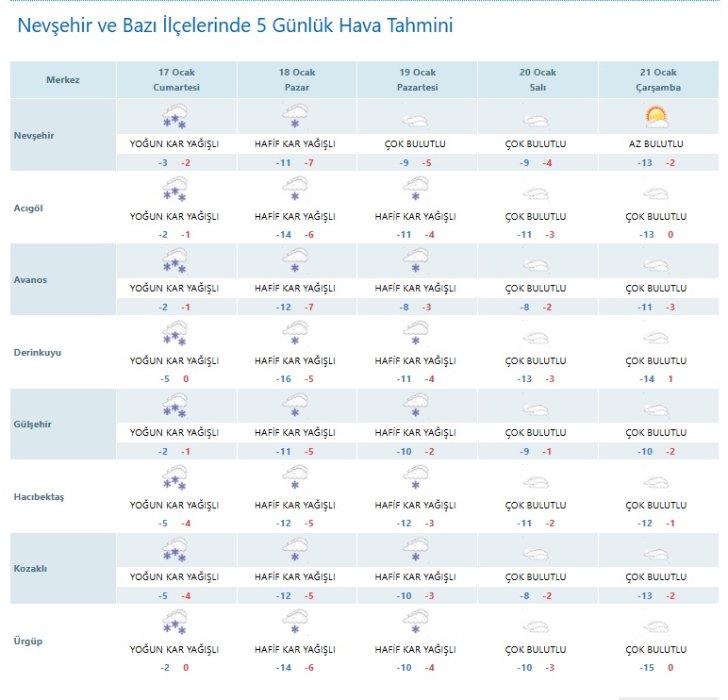Click the 21 Ocak Çarşamba column header
The image size is (728, 700).
655,80
